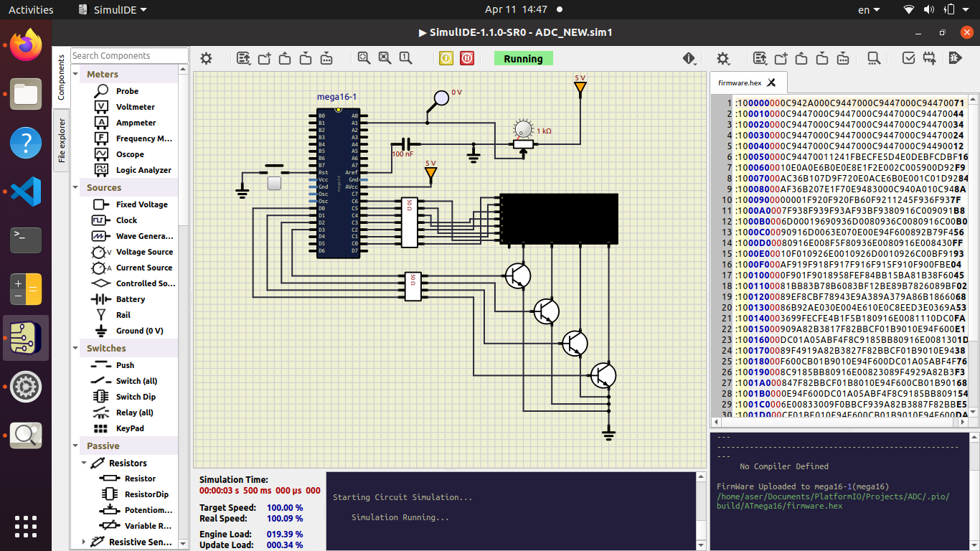Viewport: 980px width, 551px height.
Task: Expand the Resistive Sensors tree item
Action: click(x=85, y=542)
